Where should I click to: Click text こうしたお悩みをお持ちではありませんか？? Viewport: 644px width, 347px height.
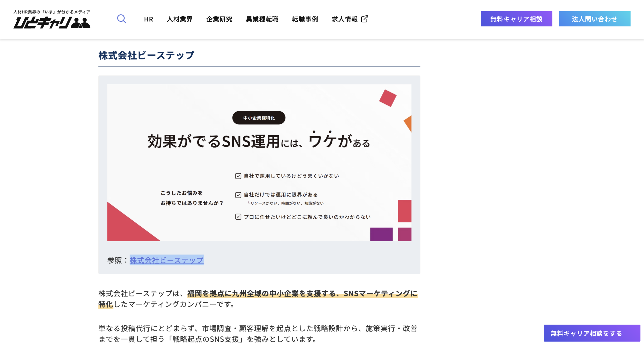192,198
